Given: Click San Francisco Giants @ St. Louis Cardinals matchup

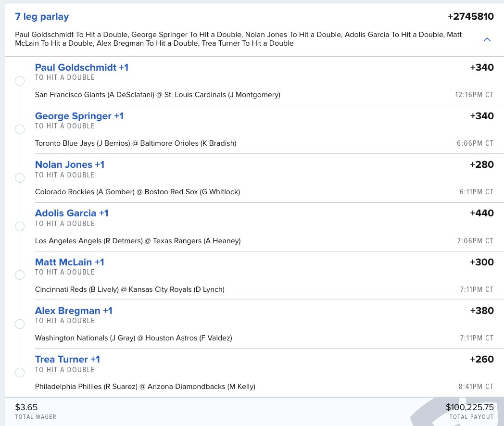Looking at the screenshot, I should [158, 95].
